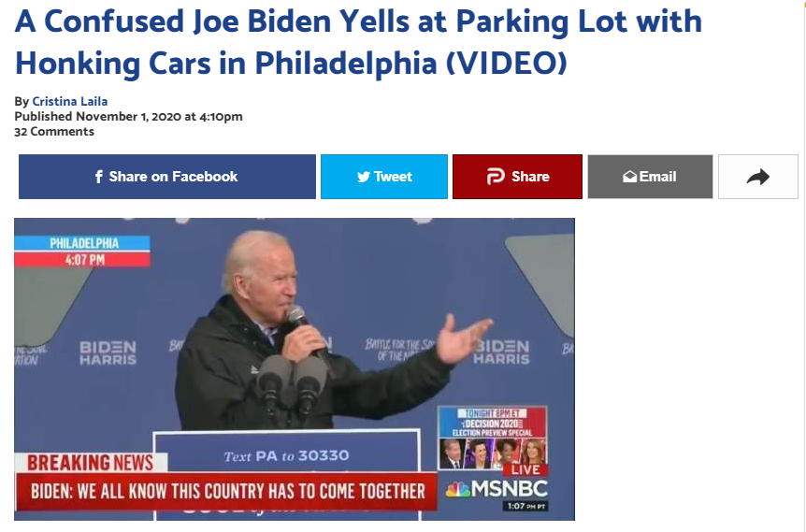The height and width of the screenshot is (532, 806).
Task: Open the 'A Confused Joe Biden' headline
Action: coord(358,42)
